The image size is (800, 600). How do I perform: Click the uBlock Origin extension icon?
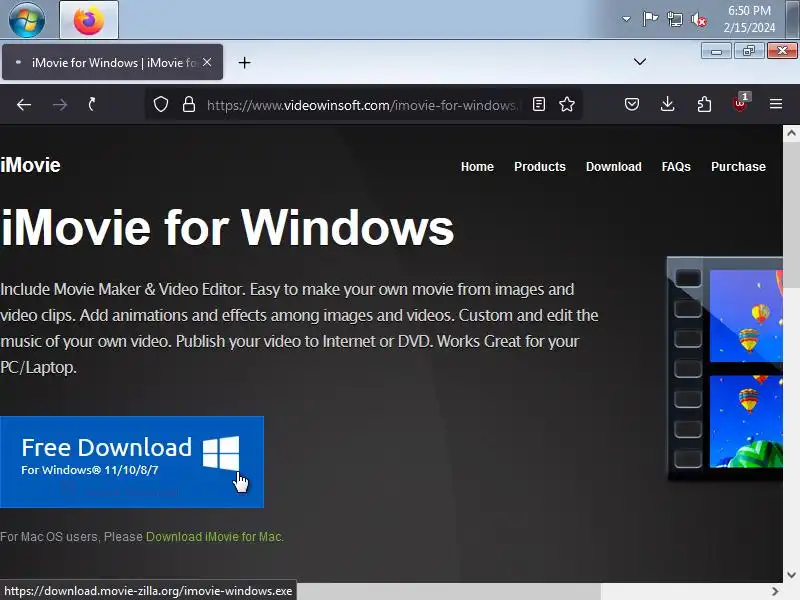point(740,103)
